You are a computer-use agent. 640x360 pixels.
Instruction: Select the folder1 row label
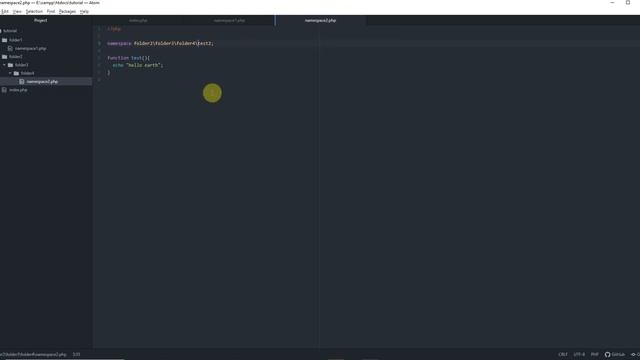[16, 40]
